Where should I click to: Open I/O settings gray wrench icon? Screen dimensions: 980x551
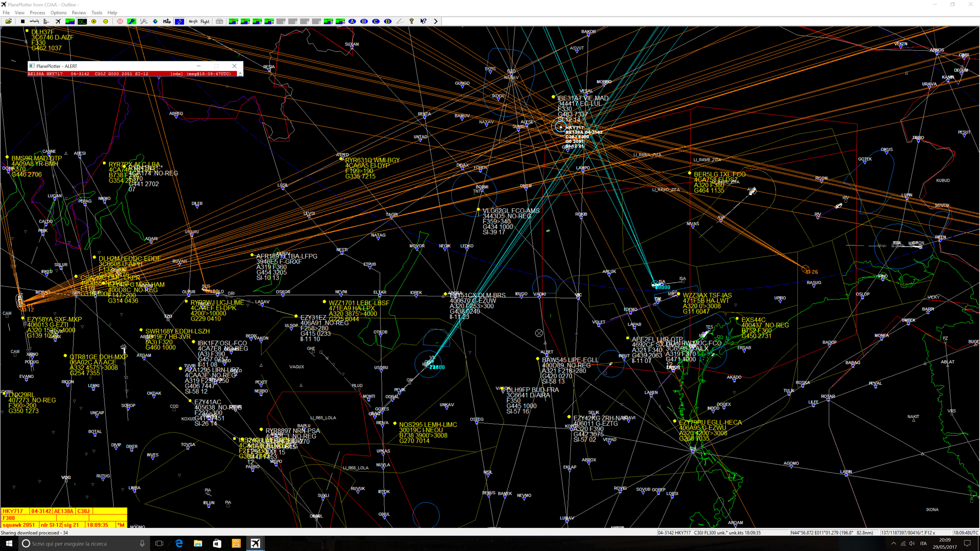[143, 21]
